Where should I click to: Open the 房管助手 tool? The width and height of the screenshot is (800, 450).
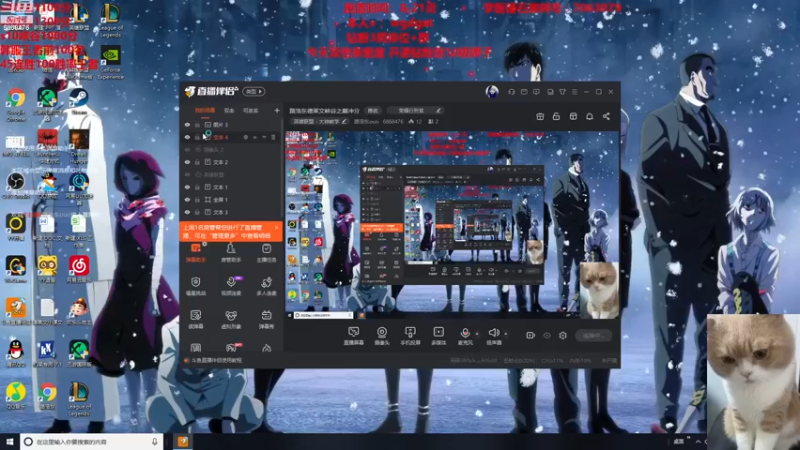(231, 253)
